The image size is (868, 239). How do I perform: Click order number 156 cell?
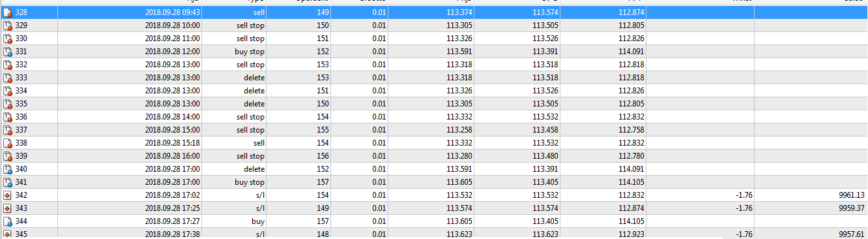(323, 156)
